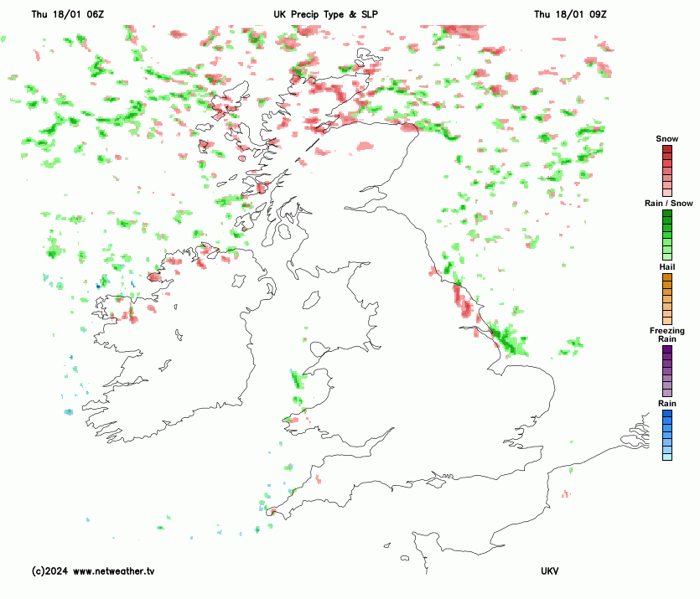Pick the darkest green shade in Rain/Snow scale
Viewport: 700px width, 599px height.
pos(667,214)
